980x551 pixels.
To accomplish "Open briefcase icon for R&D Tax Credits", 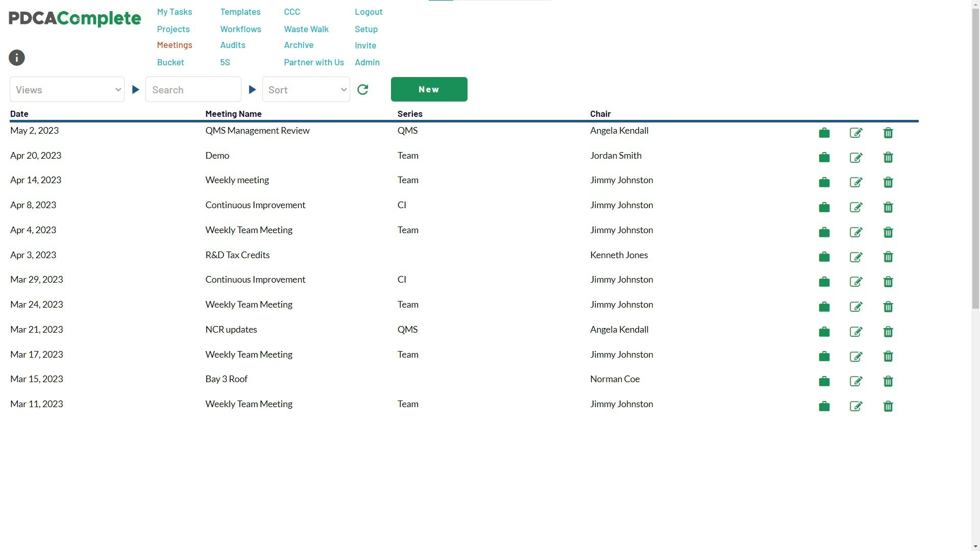I will click(824, 257).
